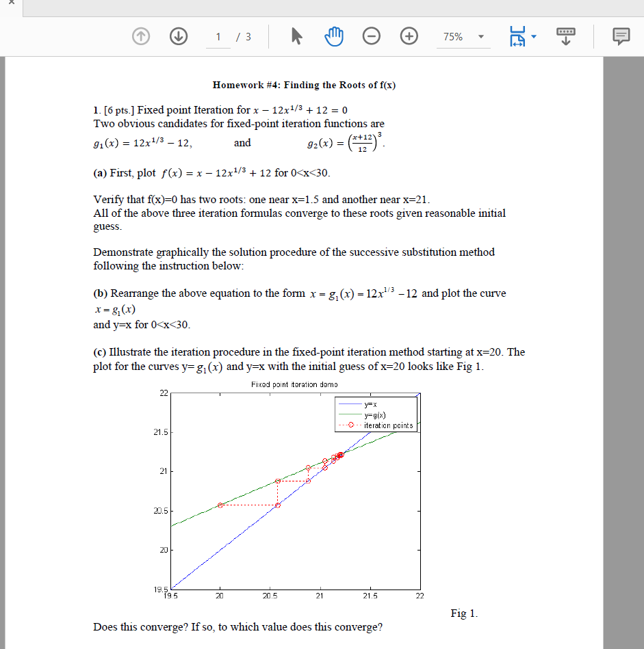Zoom in using the plus icon
Screen dimensions: 644x649
point(409,36)
